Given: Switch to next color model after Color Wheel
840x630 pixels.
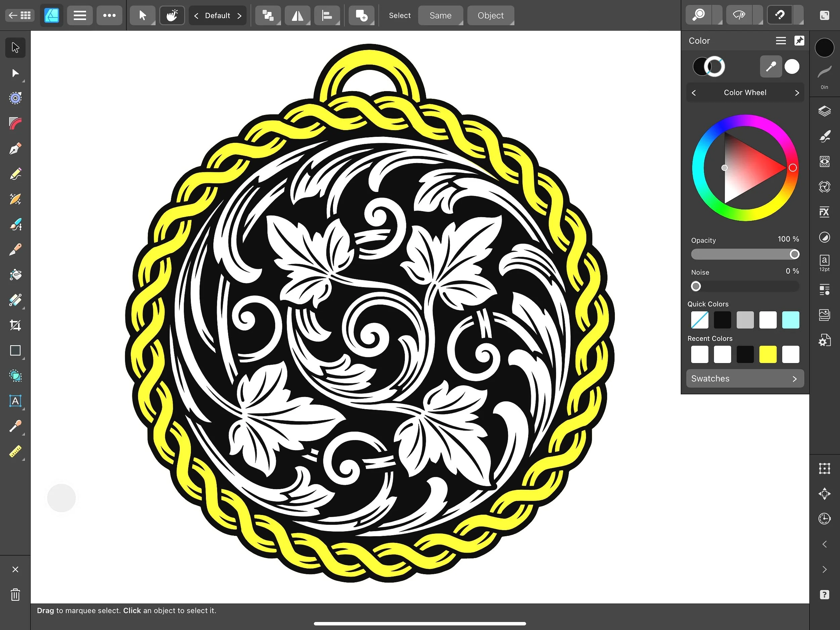Looking at the screenshot, I should coord(797,93).
